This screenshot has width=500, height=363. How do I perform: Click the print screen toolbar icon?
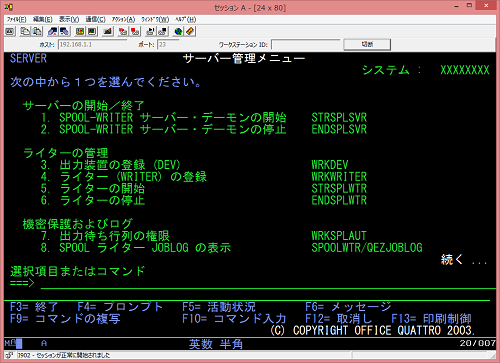coord(10,31)
